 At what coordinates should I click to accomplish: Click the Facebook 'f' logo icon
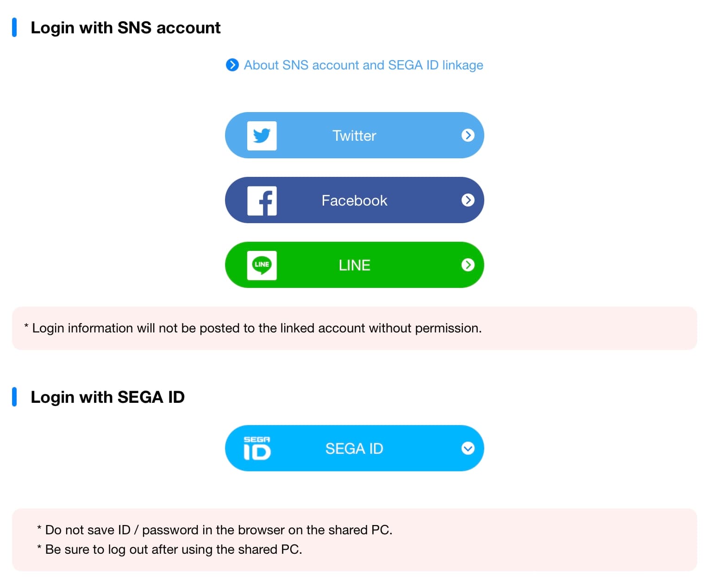262,200
